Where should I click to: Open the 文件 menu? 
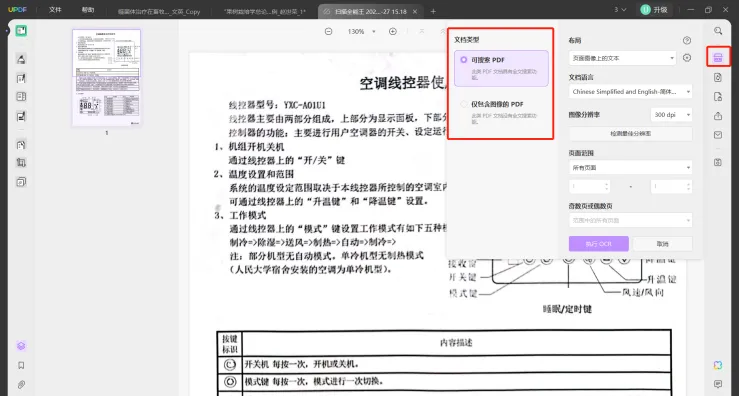coord(55,9)
